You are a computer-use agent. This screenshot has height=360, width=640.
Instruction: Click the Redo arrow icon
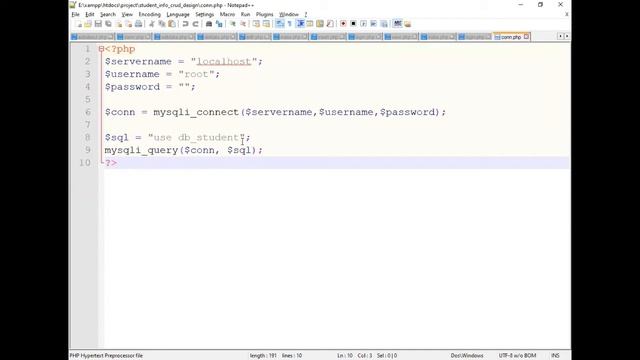tap(196, 24)
